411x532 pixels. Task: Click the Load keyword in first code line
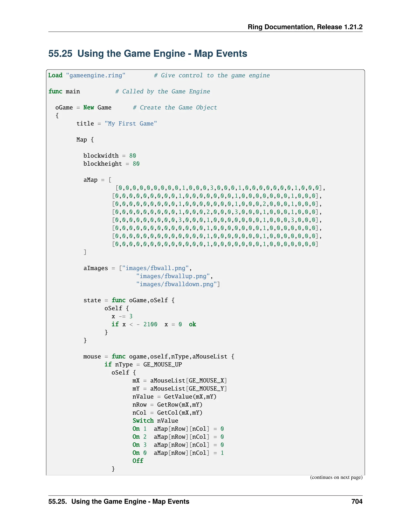click(x=55, y=75)
